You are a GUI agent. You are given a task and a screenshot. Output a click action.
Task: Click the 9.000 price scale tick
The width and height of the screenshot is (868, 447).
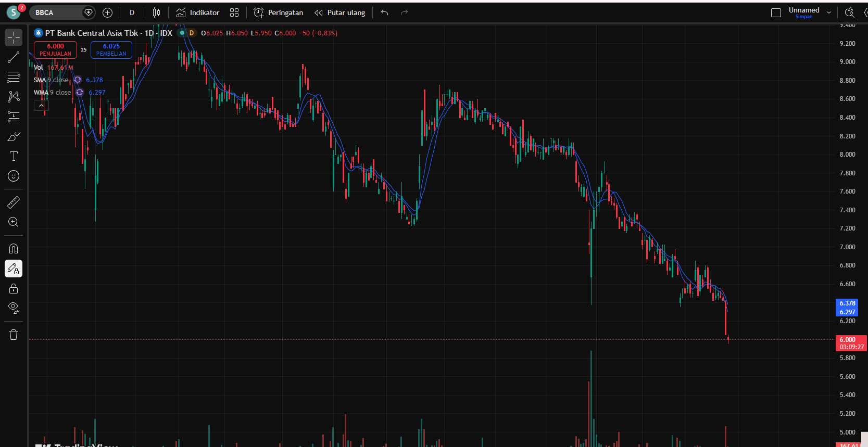pos(847,62)
